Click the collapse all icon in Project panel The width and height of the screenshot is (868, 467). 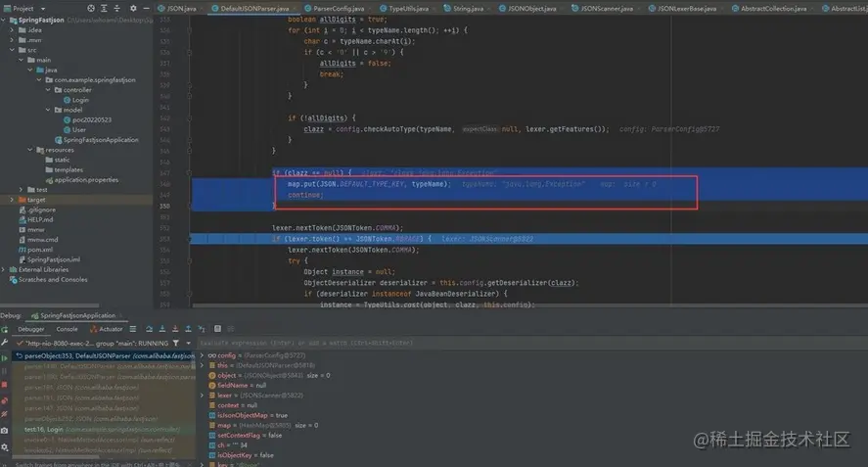click(x=116, y=8)
